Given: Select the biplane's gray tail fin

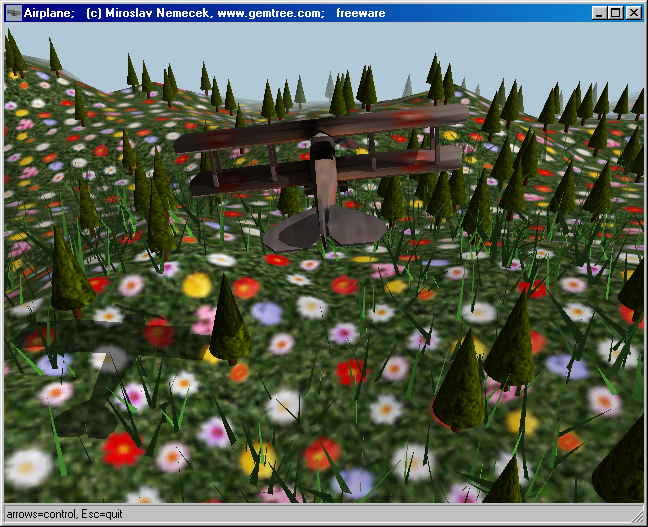Looking at the screenshot, I should [325, 230].
